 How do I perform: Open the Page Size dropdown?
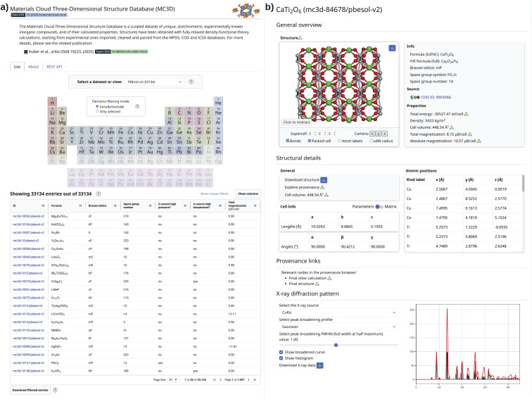[173, 380]
